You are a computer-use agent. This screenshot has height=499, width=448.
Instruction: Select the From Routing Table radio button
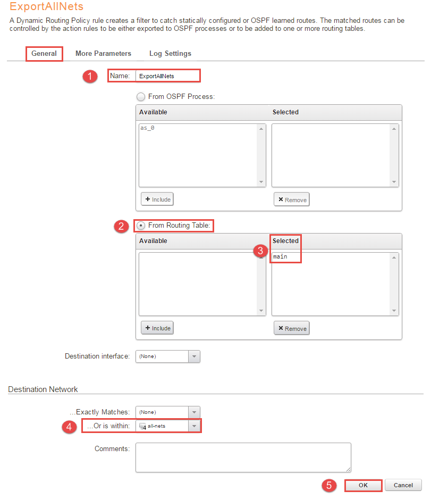141,226
